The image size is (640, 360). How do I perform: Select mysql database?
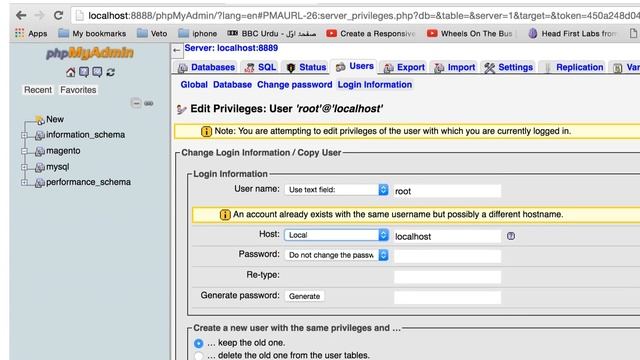[x=57, y=167]
